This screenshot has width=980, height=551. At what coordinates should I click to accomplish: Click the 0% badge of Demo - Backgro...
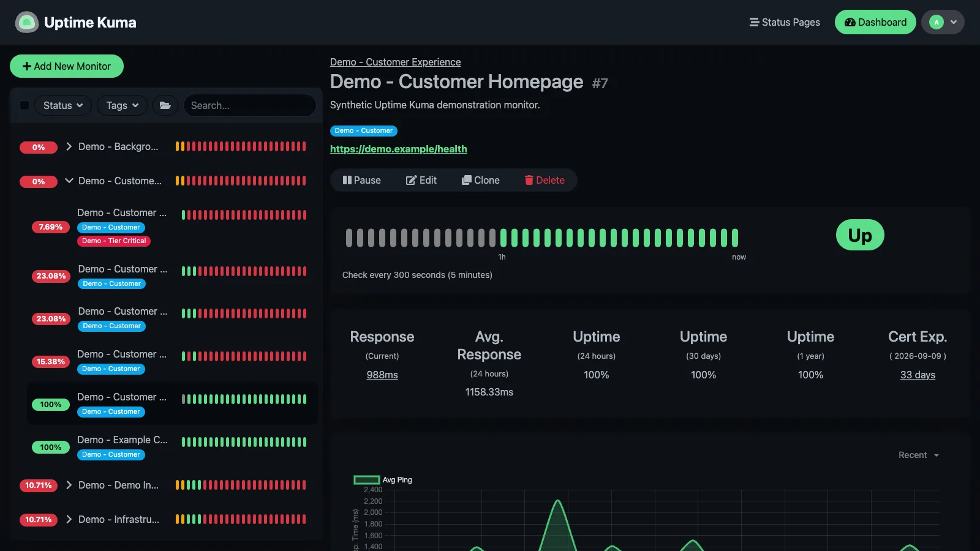(x=39, y=148)
